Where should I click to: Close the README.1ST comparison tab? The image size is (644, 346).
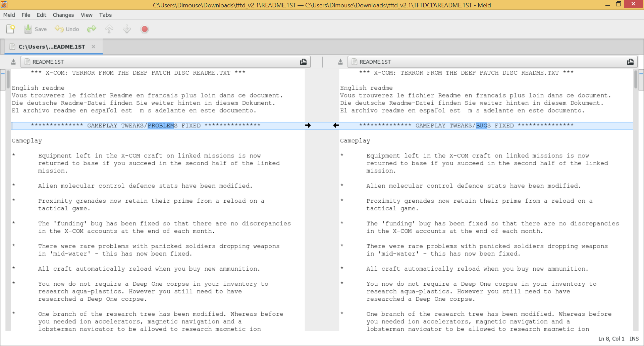pos(94,47)
